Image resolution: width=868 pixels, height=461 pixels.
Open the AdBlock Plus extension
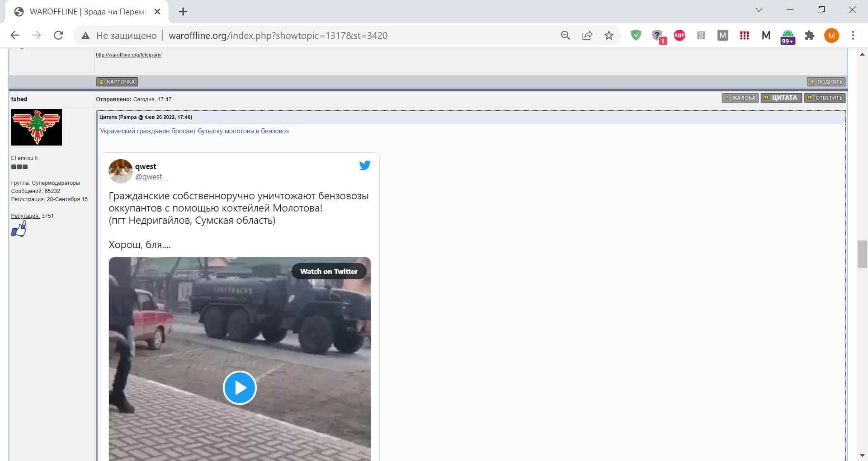pos(679,36)
